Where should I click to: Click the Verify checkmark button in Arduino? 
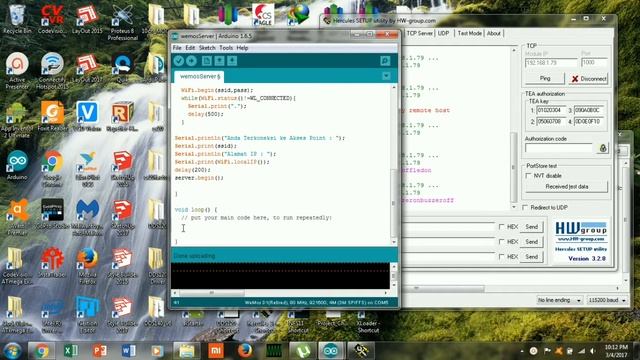(x=179, y=61)
